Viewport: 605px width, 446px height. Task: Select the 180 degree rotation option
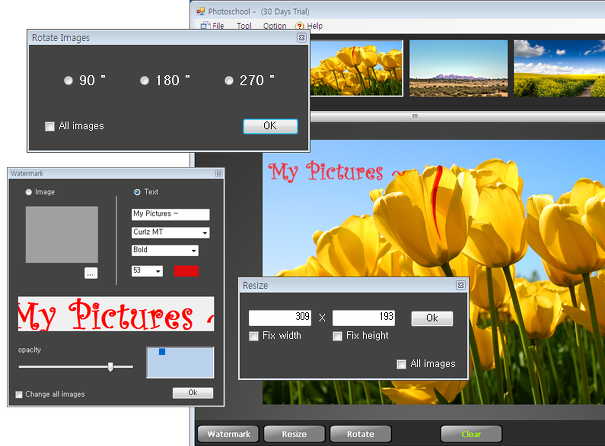pos(144,80)
